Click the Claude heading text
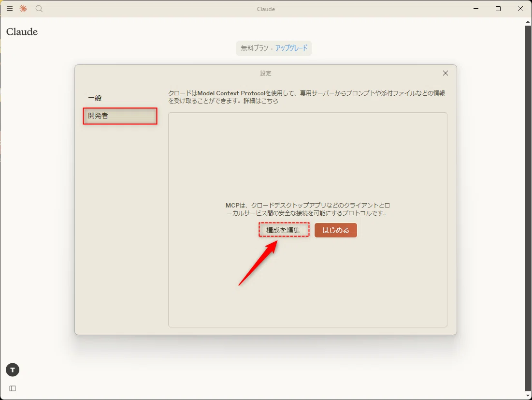This screenshot has width=532, height=400. [x=22, y=32]
